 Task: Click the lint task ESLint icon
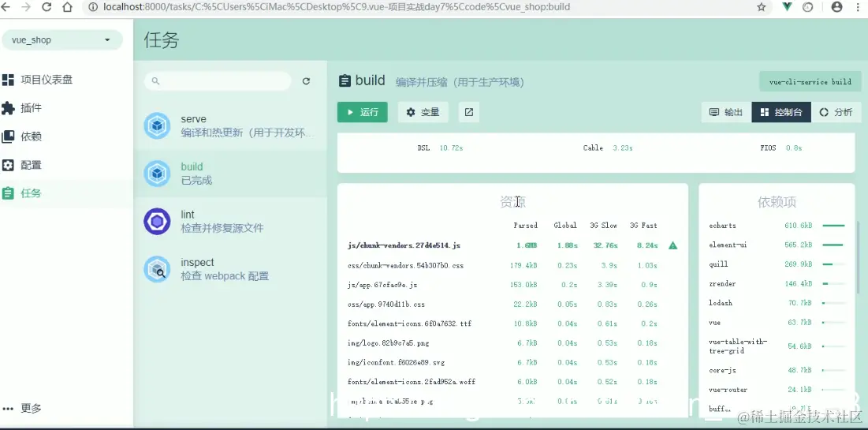tap(157, 221)
